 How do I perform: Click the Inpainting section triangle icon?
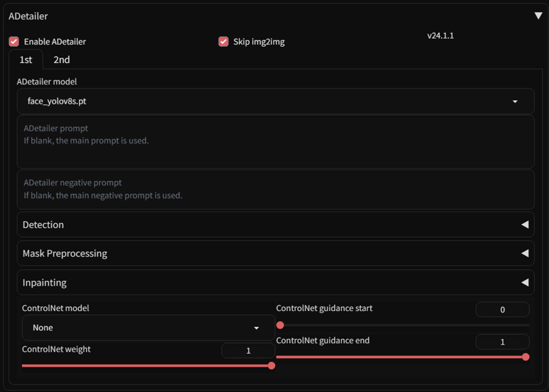tap(525, 282)
